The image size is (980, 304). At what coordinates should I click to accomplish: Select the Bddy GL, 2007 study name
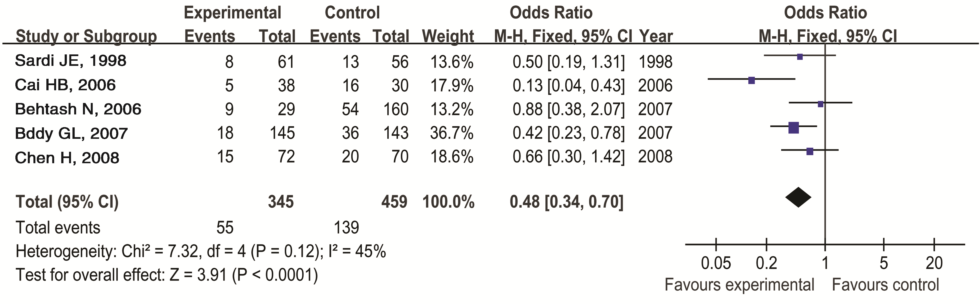(71, 133)
